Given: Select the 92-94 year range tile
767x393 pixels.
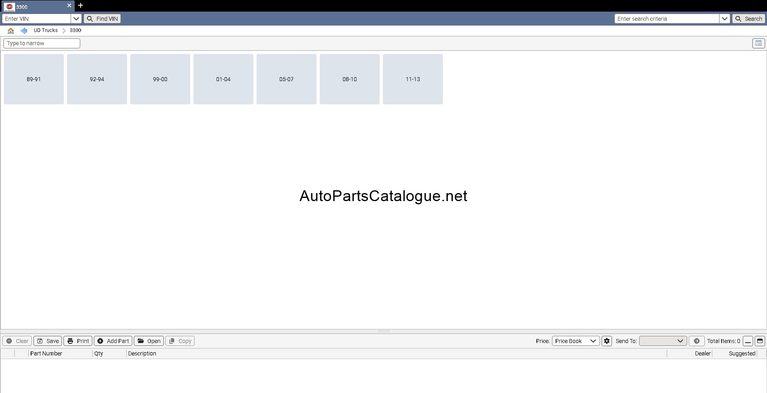Looking at the screenshot, I should tap(97, 79).
